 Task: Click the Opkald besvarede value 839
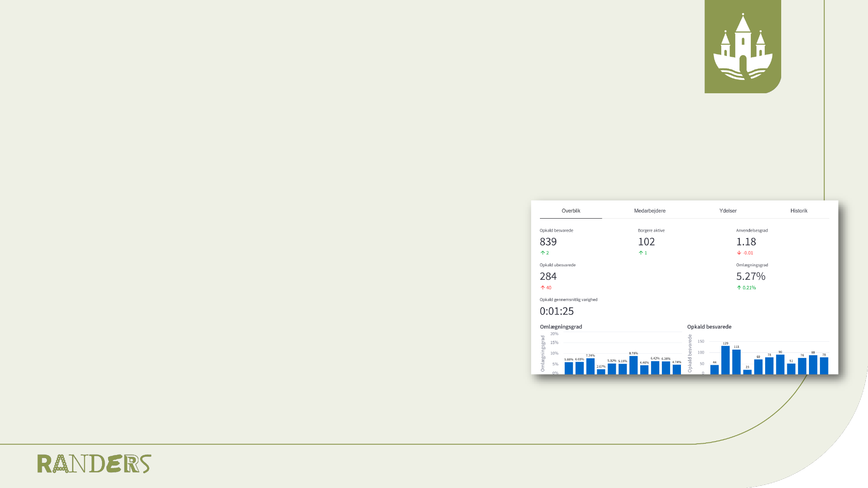pyautogui.click(x=548, y=242)
